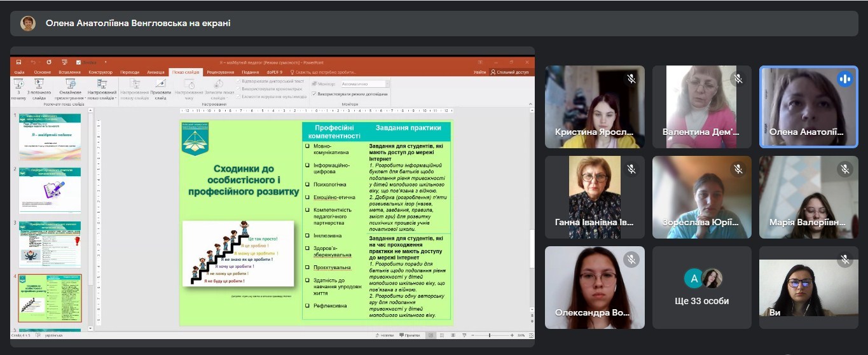868x355 pixels.
Task: Click muted microphone icon on Кристина's tile
Action: [x=631, y=79]
